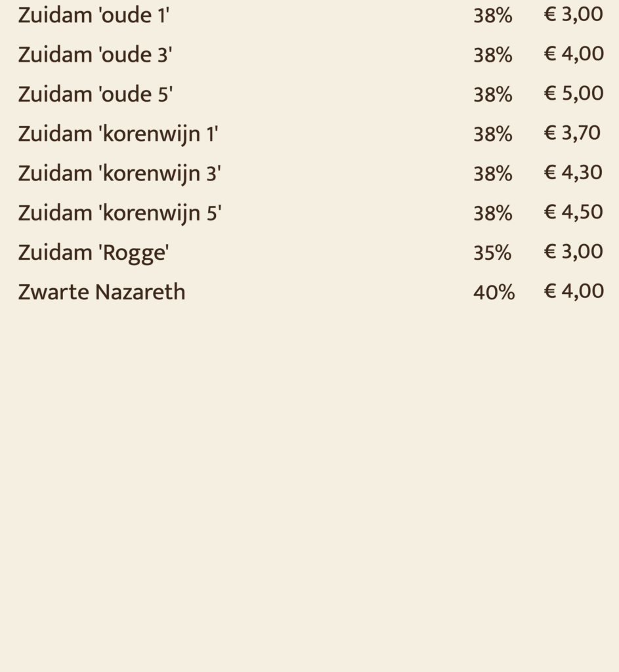Image resolution: width=619 pixels, height=672 pixels.
Task: Select the 38% value beside 'oude 1'
Action: (493, 16)
